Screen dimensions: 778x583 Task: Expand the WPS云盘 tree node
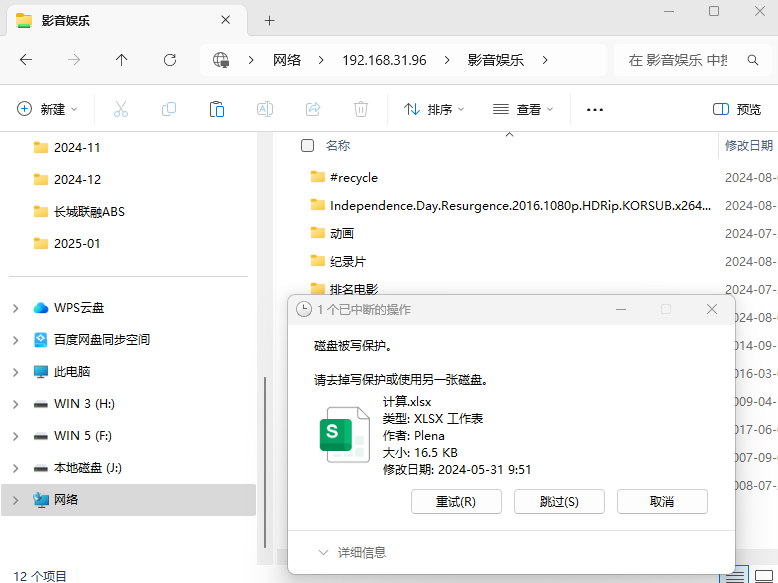(16, 308)
